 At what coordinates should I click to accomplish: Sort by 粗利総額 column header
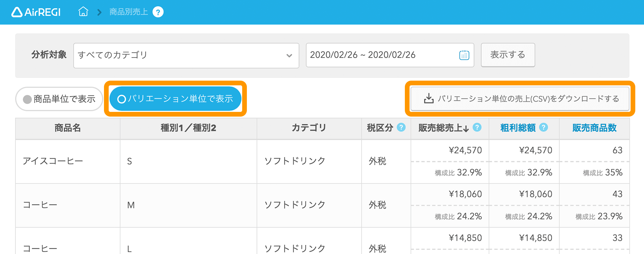point(518,128)
